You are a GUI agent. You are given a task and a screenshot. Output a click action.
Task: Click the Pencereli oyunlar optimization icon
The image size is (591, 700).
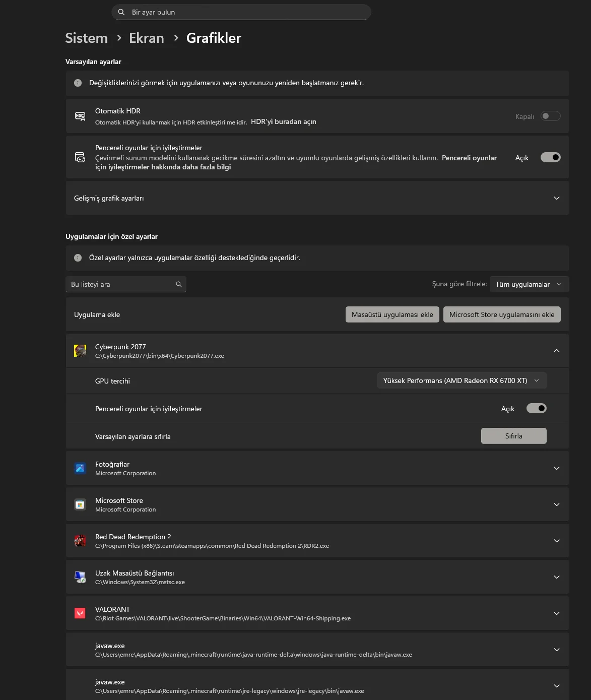[x=80, y=157]
